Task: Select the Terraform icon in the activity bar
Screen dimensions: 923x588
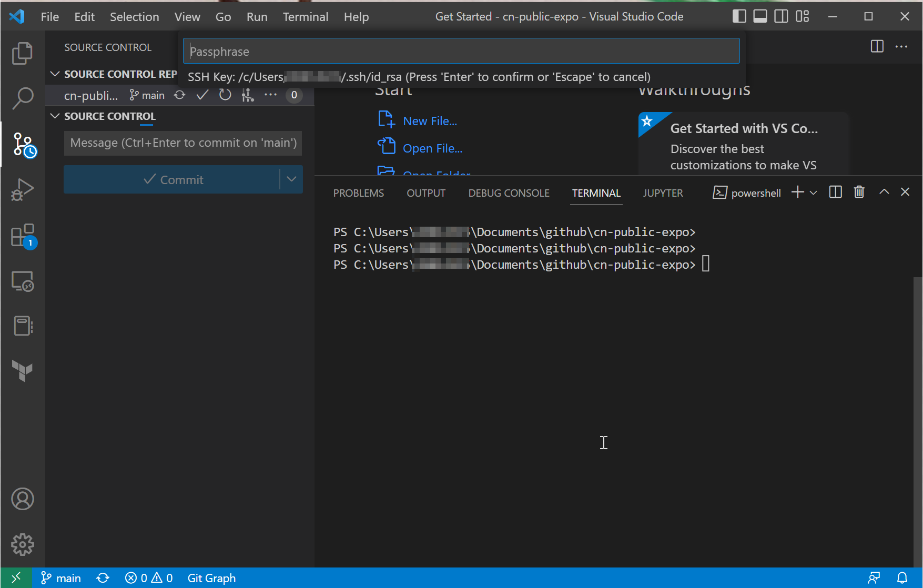Action: [x=22, y=371]
